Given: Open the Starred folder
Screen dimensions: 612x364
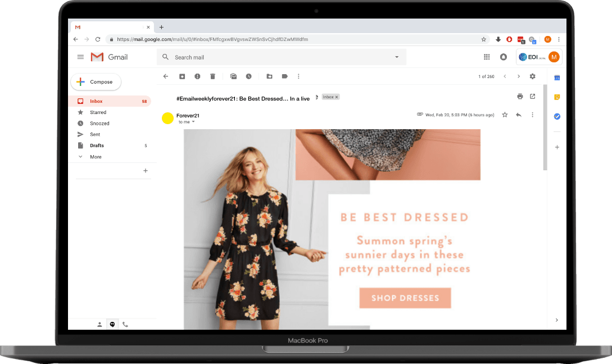Looking at the screenshot, I should [x=98, y=112].
